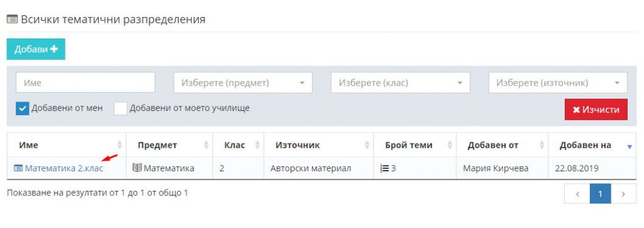Image resolution: width=644 pixels, height=228 pixels.
Task: Sort by Предмет column arrows
Action: (206, 145)
